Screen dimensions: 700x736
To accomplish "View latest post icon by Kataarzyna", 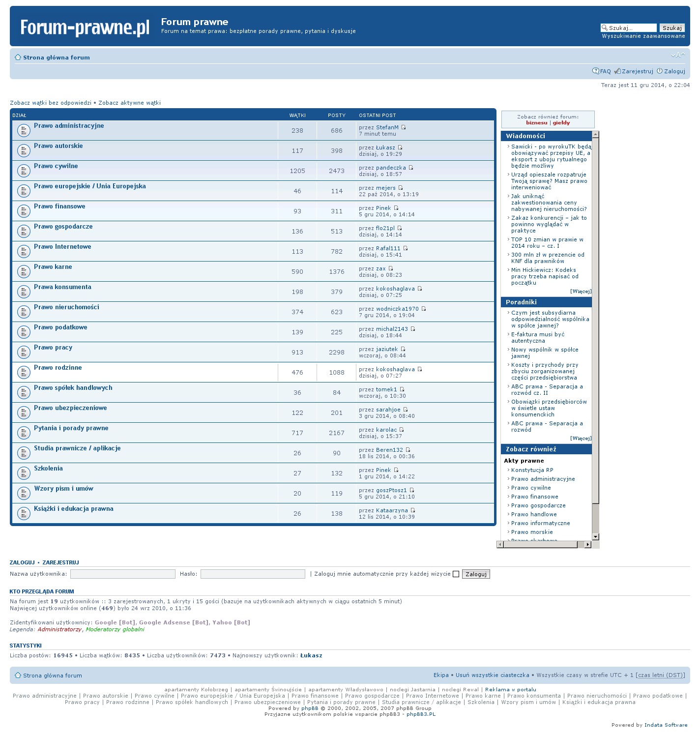I will 413,510.
